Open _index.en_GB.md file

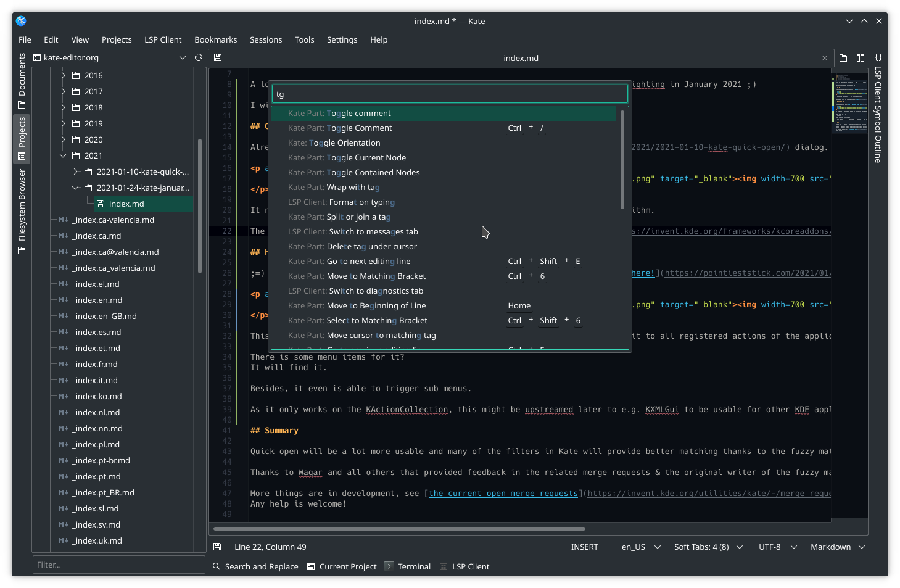tap(104, 316)
